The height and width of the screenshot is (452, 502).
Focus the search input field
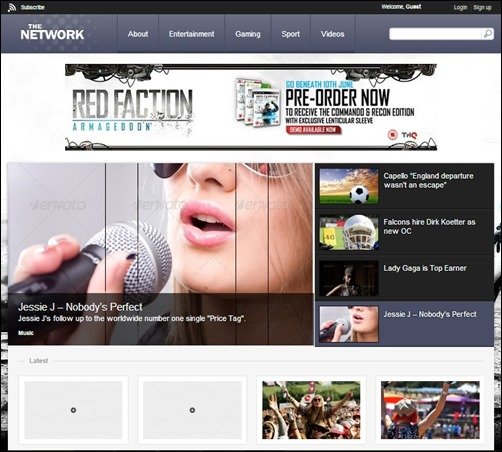435,34
